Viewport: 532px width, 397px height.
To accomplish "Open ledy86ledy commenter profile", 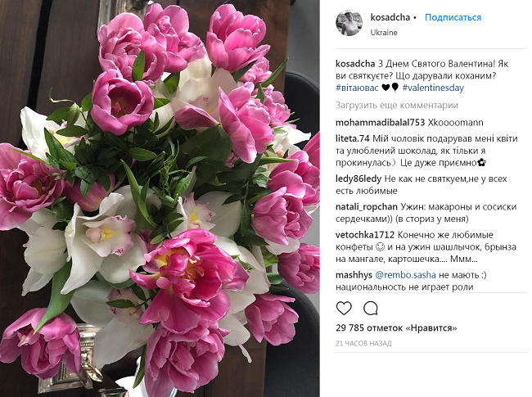I will click(358, 178).
